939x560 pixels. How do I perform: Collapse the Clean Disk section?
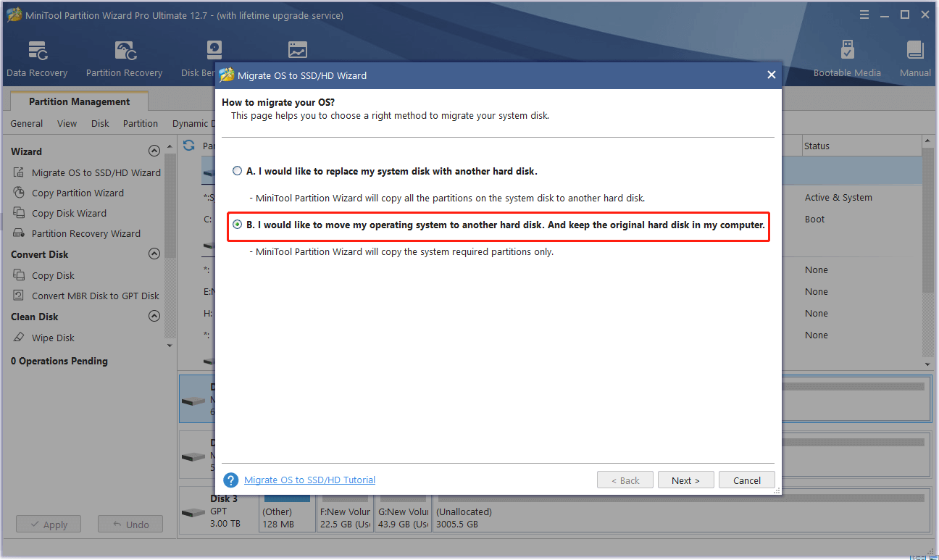click(154, 317)
